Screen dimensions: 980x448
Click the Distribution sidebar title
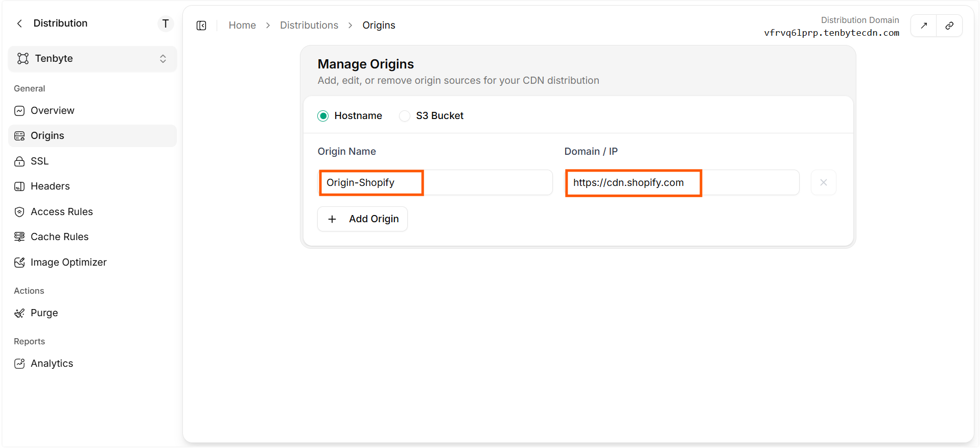point(60,23)
